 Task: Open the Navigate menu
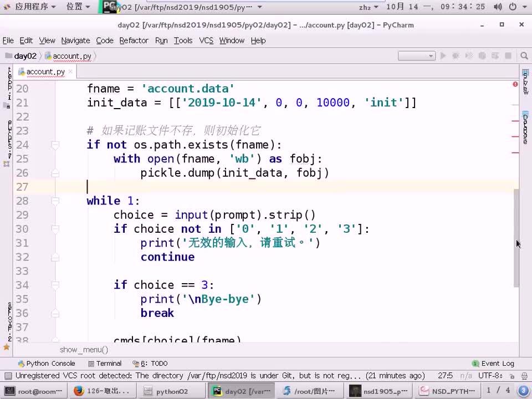pyautogui.click(x=76, y=40)
